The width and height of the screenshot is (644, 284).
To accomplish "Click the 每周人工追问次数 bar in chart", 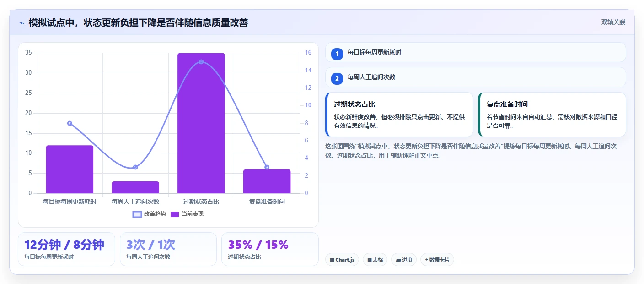I will pyautogui.click(x=135, y=187).
